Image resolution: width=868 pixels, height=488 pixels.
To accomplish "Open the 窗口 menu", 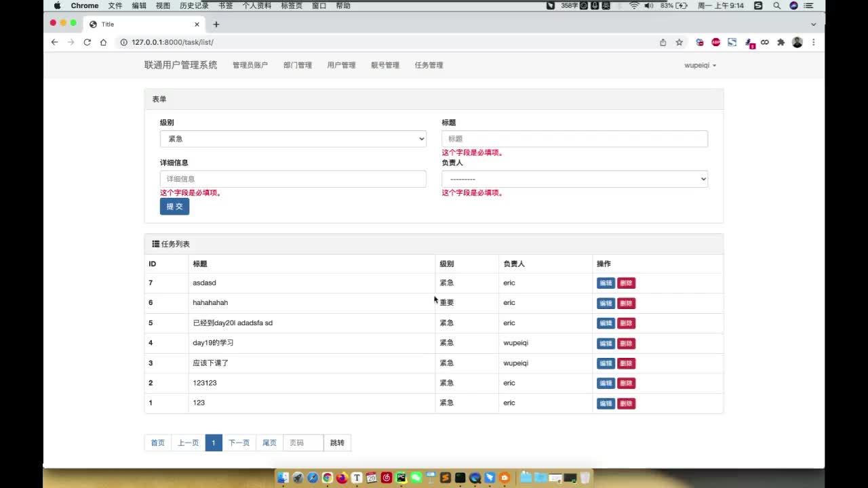I will point(319,5).
